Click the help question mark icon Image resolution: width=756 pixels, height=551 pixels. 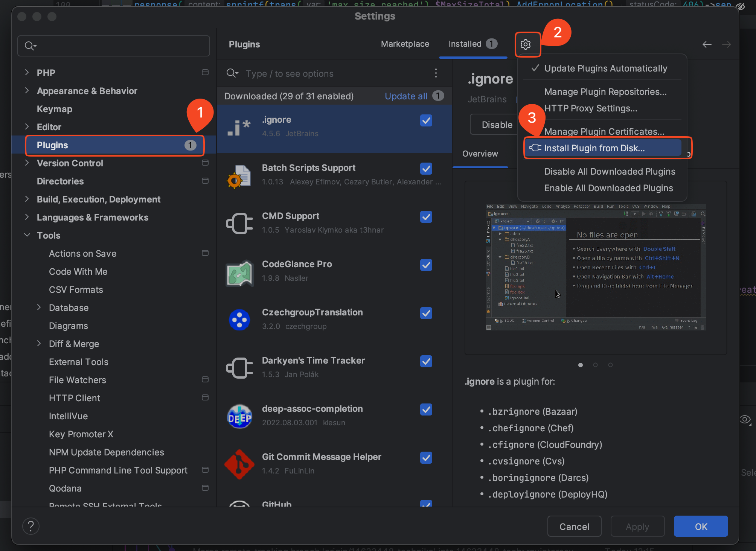click(x=31, y=526)
